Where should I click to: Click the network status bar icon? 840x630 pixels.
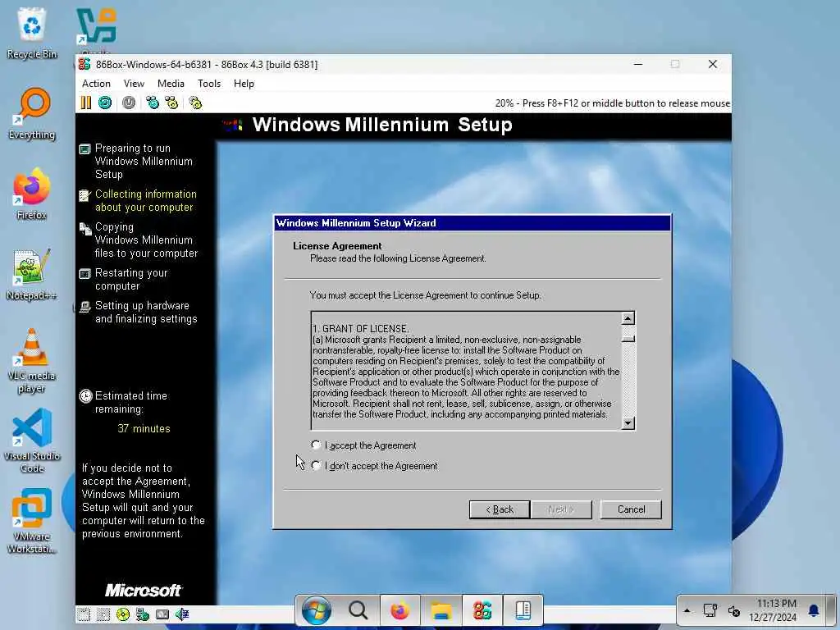click(143, 614)
